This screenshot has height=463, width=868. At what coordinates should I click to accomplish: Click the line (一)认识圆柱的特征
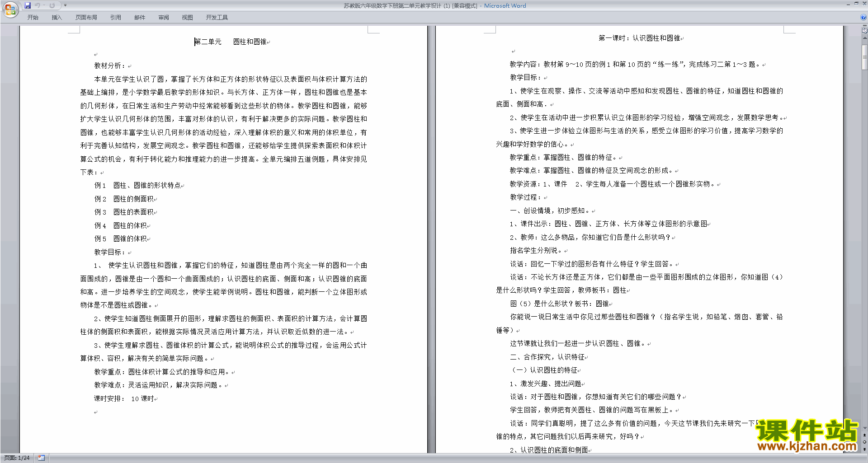544,370
